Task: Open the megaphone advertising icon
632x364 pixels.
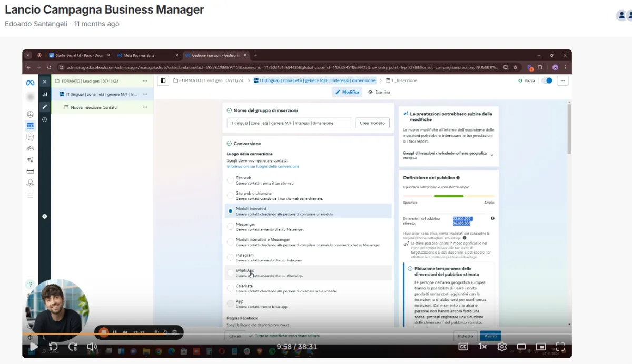Action: point(30,160)
